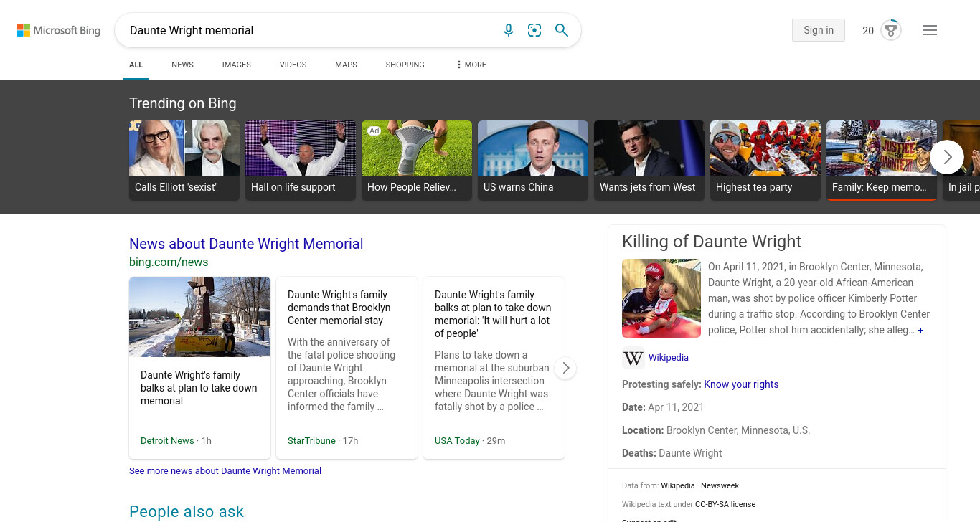Screen dimensions: 980x522
Task: Switch to the IMAGES tab
Action: click(x=236, y=65)
